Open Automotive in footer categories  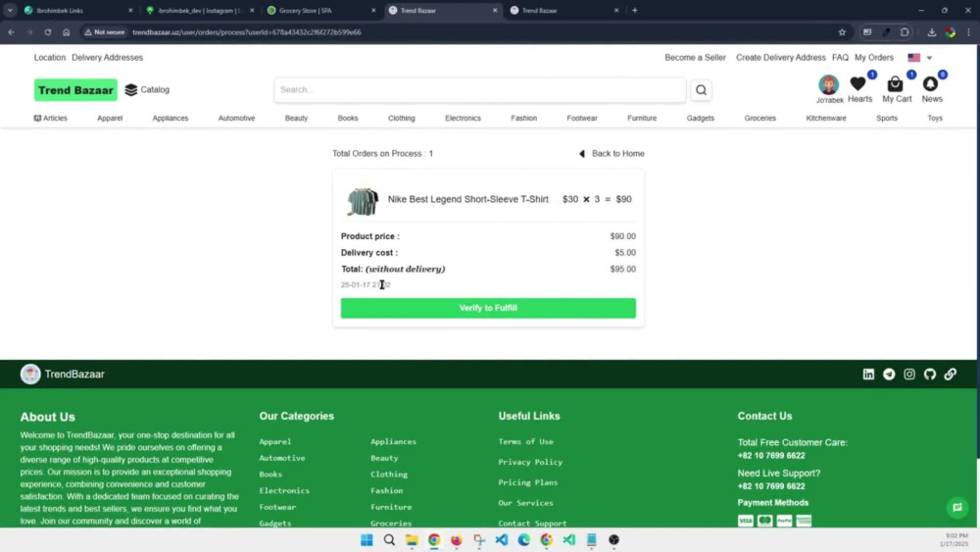click(282, 458)
